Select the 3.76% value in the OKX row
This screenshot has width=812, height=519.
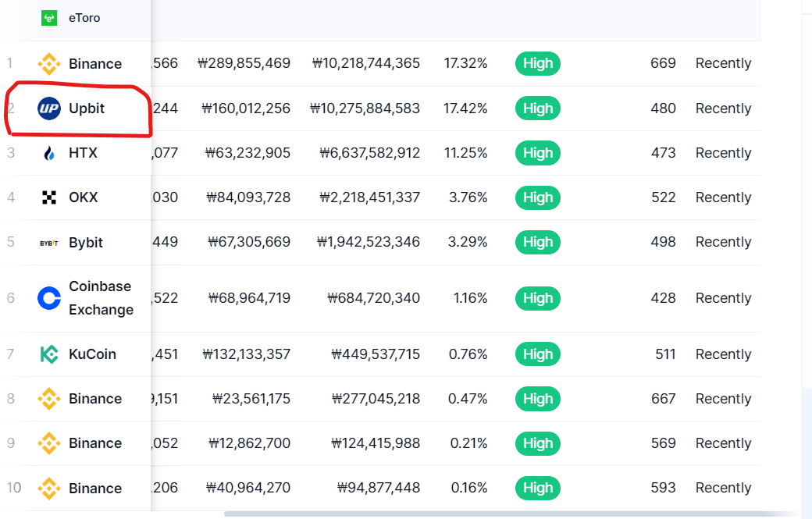pyautogui.click(x=468, y=197)
